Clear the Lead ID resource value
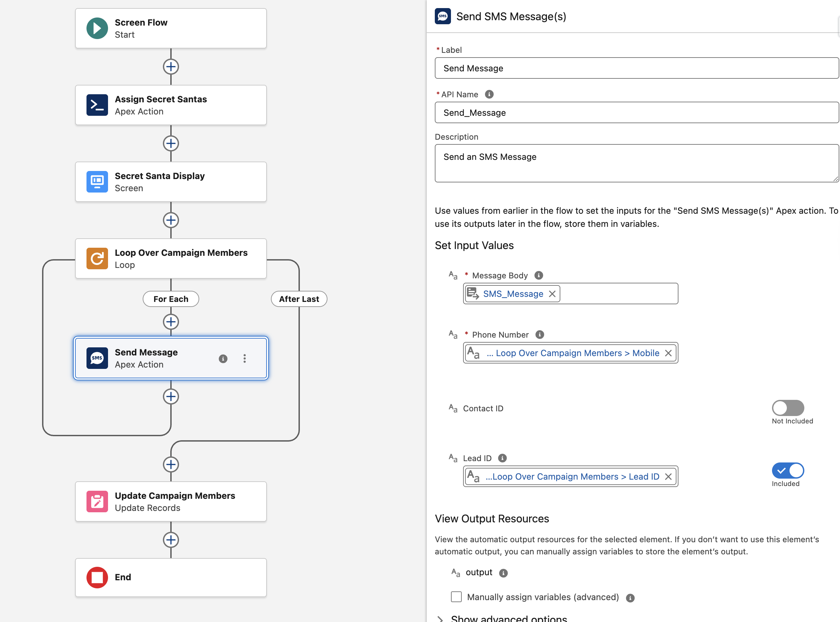 tap(668, 477)
